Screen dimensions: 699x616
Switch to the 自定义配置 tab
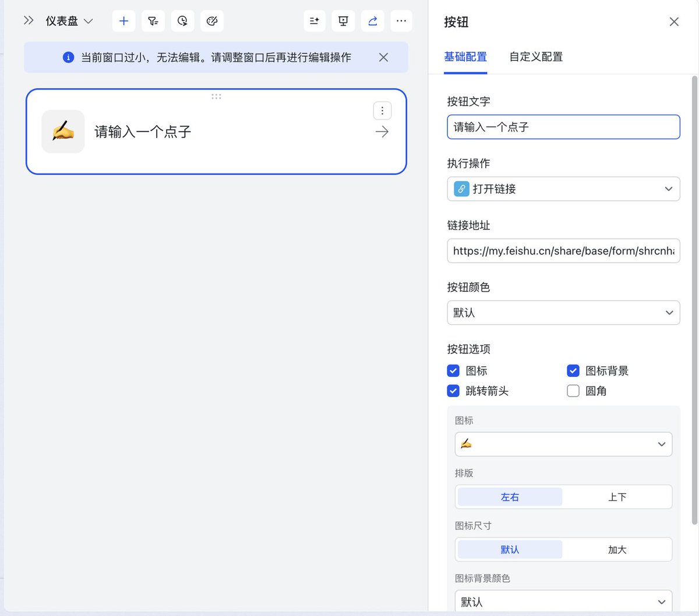[536, 57]
